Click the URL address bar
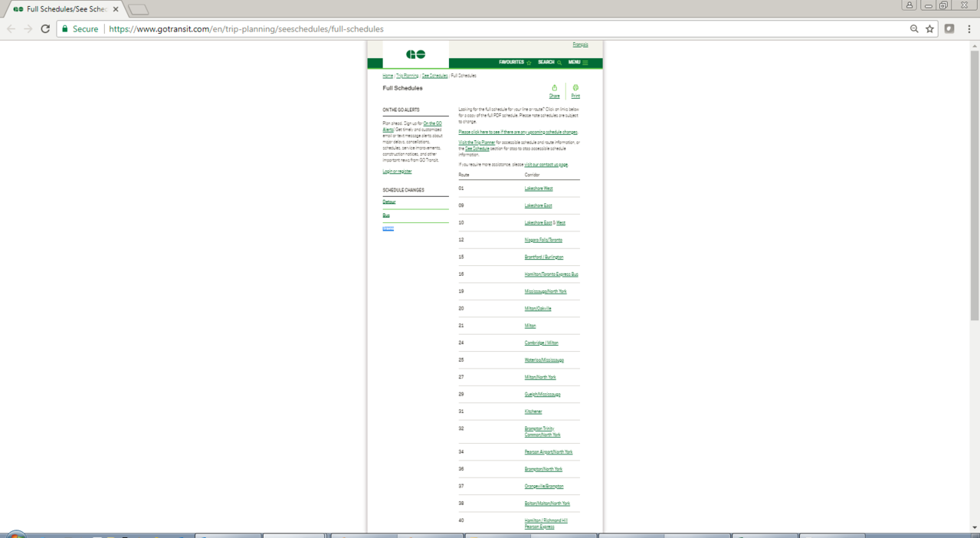The height and width of the screenshot is (538, 980). [x=498, y=29]
